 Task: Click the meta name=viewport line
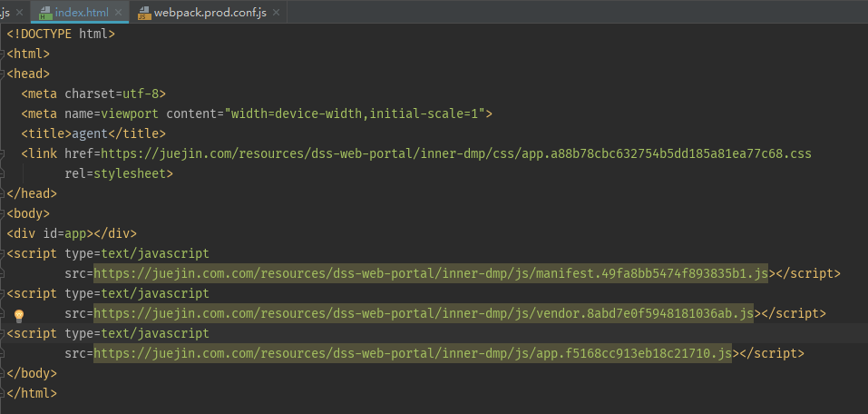click(x=257, y=113)
